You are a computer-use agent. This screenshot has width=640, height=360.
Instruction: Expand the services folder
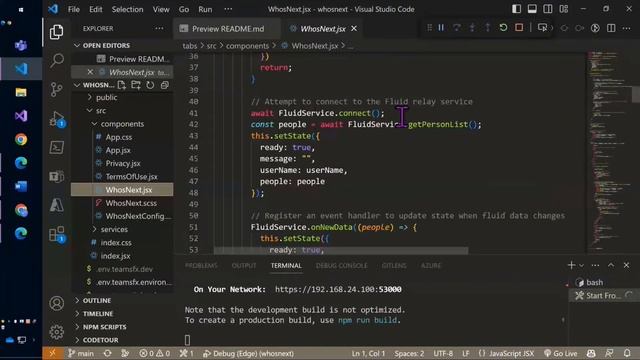click(114, 229)
